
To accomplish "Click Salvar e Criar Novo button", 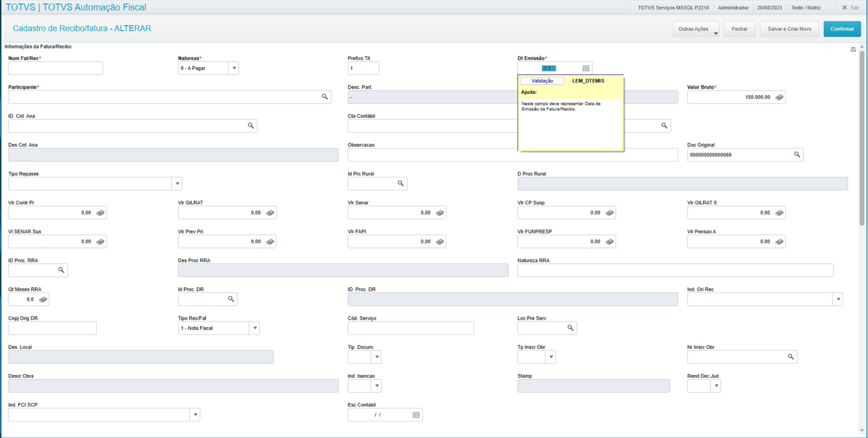I will [789, 29].
